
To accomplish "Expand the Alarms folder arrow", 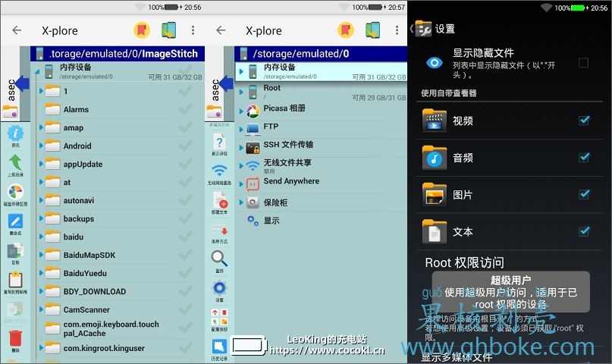I will (38, 110).
